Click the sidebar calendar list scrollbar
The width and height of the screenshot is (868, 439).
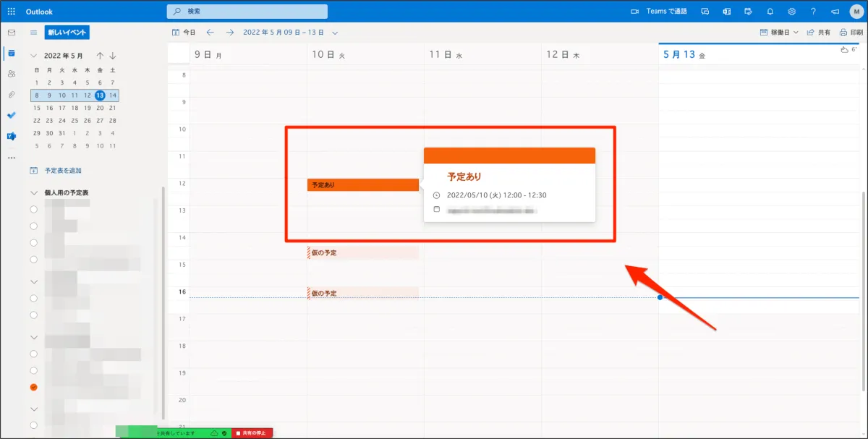click(x=163, y=304)
